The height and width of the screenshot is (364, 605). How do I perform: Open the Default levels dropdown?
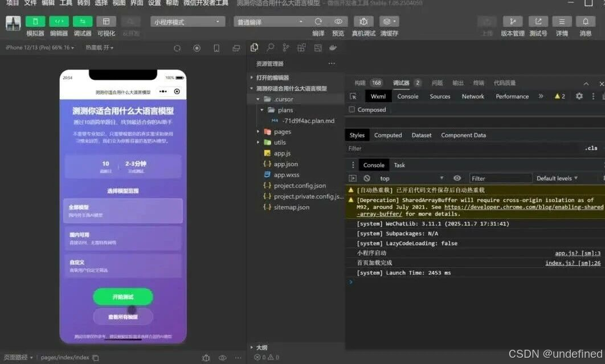point(557,178)
